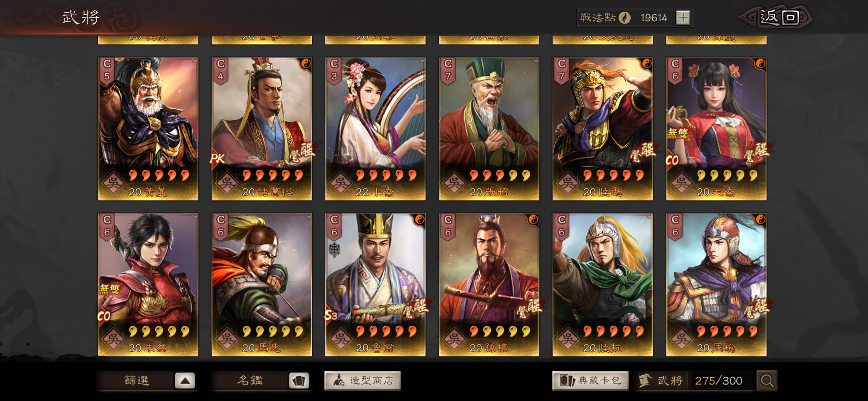
Task: Click the 戰法點 feather coin icon
Action: tap(625, 17)
